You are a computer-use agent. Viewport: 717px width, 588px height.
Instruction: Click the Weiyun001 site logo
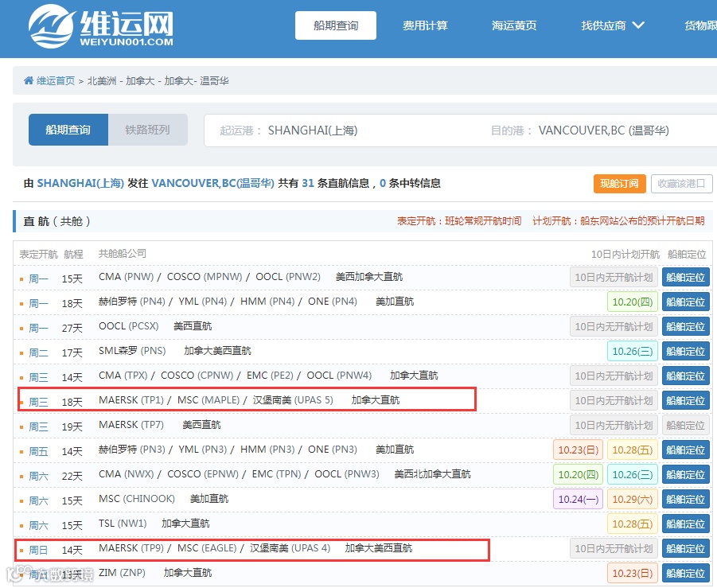(101, 26)
